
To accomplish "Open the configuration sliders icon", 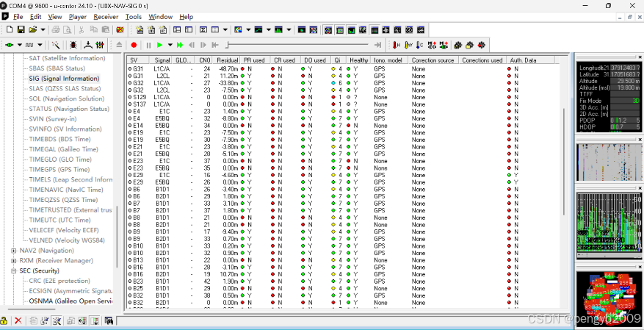I will (x=100, y=45).
